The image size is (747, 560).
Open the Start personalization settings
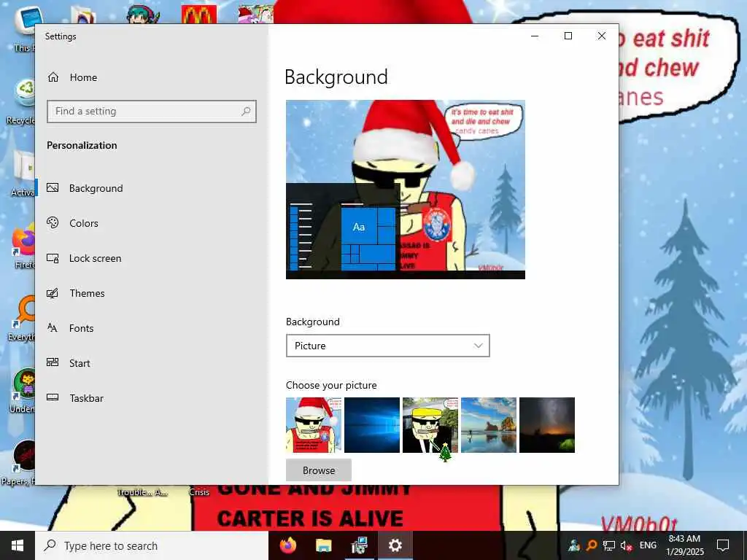[x=152, y=363]
